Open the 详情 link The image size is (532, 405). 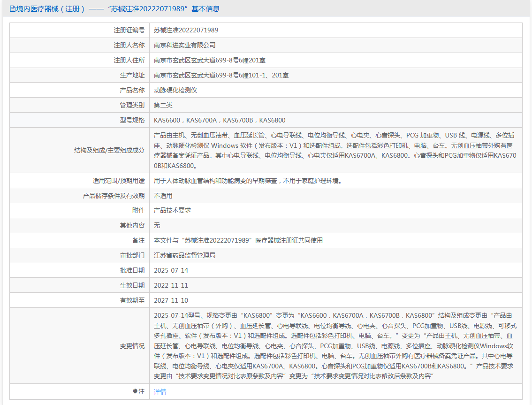(x=160, y=392)
